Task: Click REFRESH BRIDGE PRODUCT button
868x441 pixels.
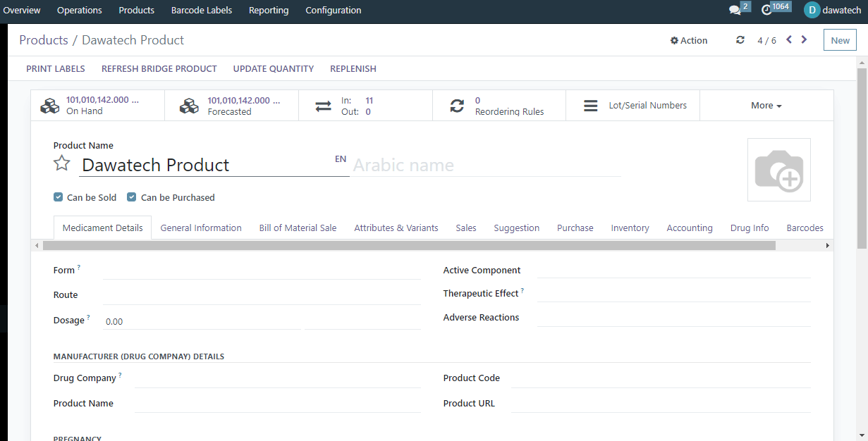Action: pos(159,68)
